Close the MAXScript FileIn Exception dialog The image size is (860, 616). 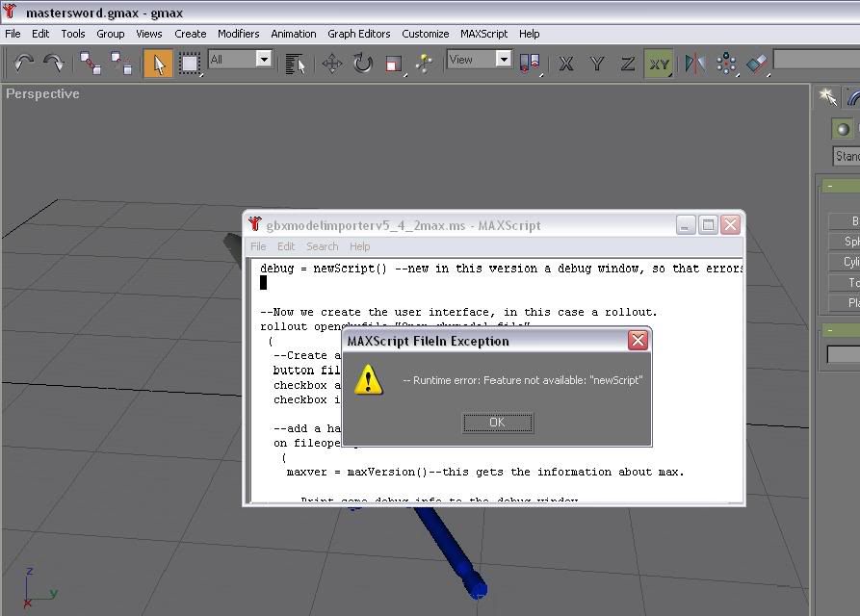coord(638,341)
